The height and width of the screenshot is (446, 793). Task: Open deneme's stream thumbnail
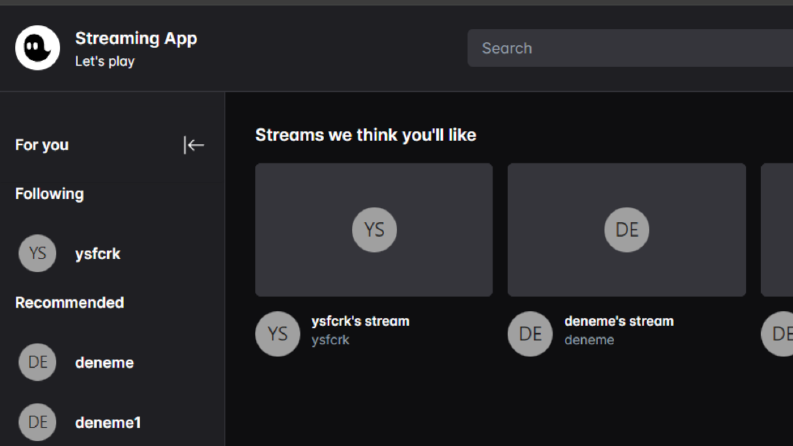[627, 230]
